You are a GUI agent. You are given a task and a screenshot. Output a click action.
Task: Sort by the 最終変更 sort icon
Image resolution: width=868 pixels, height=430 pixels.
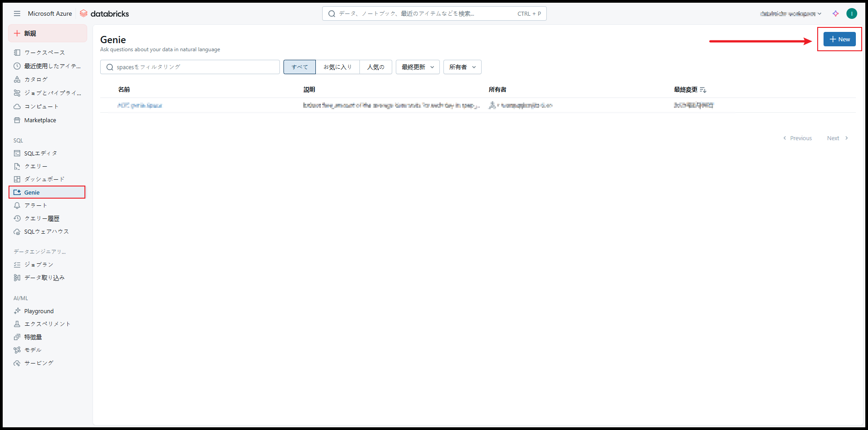tap(703, 90)
